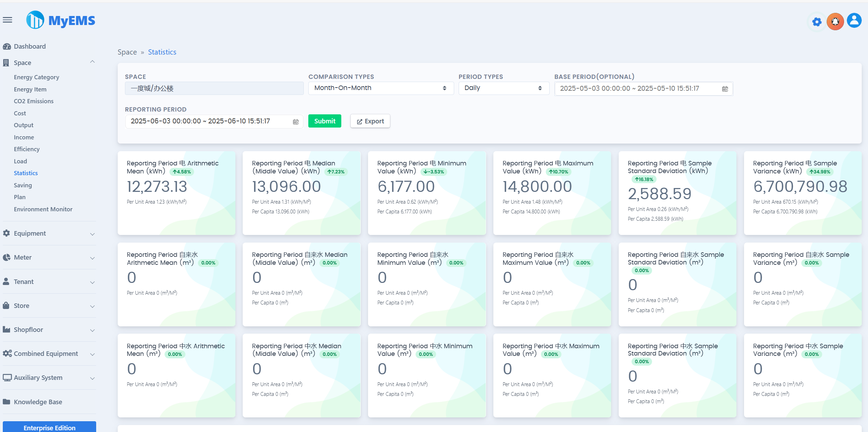Collapse the Space sidebar section

click(x=92, y=62)
